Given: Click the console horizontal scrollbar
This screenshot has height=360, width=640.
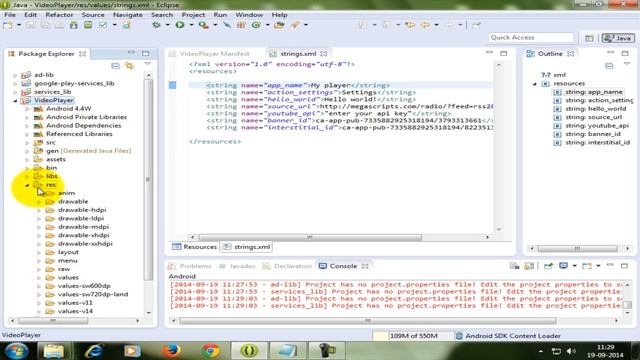Looking at the screenshot, I should (x=368, y=321).
